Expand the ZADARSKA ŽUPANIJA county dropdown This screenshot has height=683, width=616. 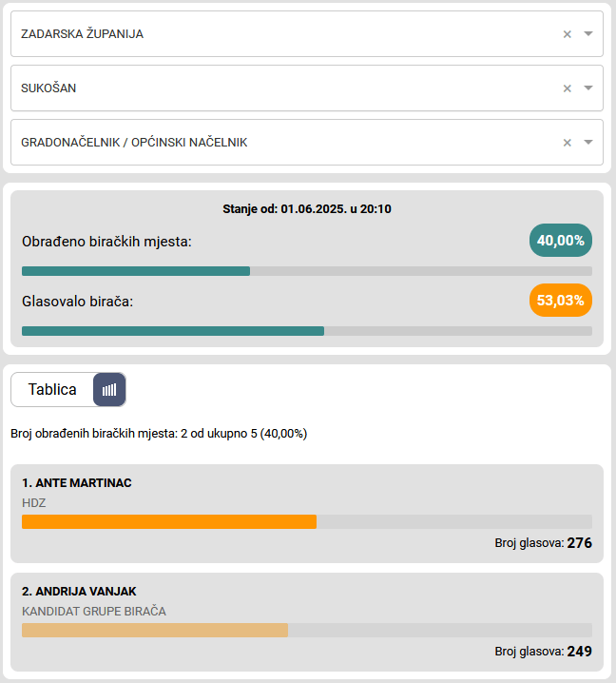[x=588, y=34]
